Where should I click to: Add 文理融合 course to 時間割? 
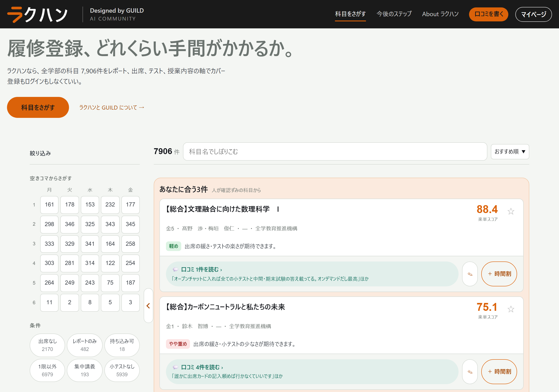click(x=499, y=274)
